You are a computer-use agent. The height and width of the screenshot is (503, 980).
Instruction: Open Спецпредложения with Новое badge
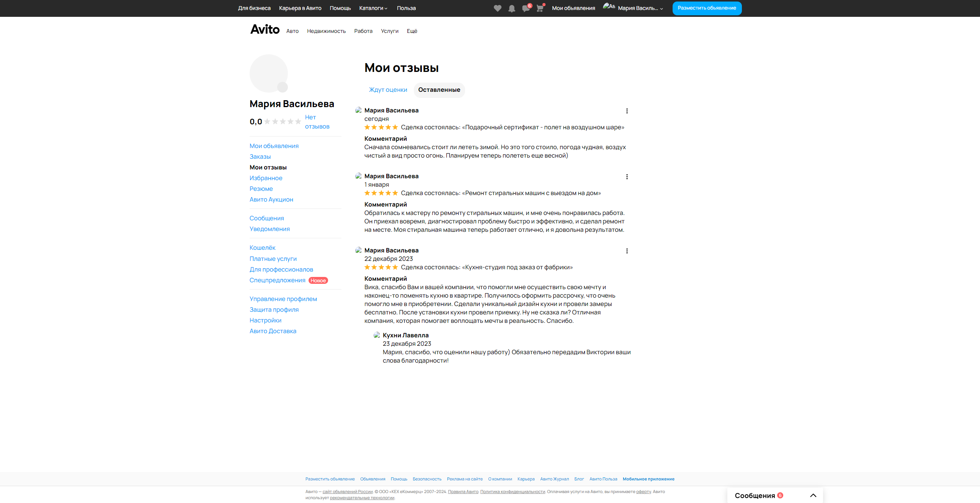point(278,280)
